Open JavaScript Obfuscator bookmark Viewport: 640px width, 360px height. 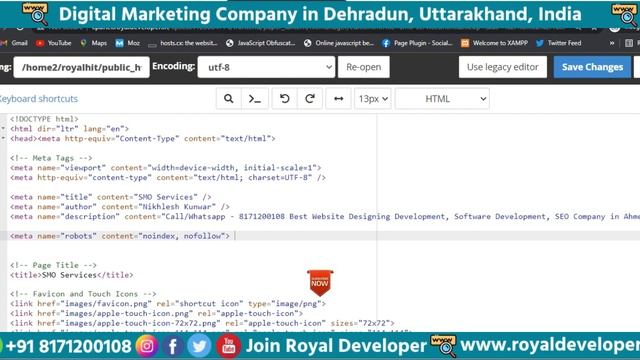(x=260, y=43)
